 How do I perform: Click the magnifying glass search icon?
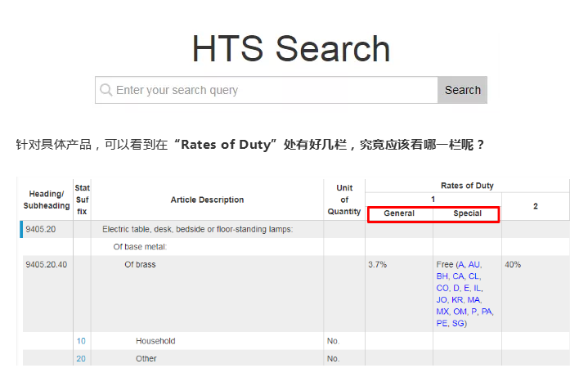[105, 90]
